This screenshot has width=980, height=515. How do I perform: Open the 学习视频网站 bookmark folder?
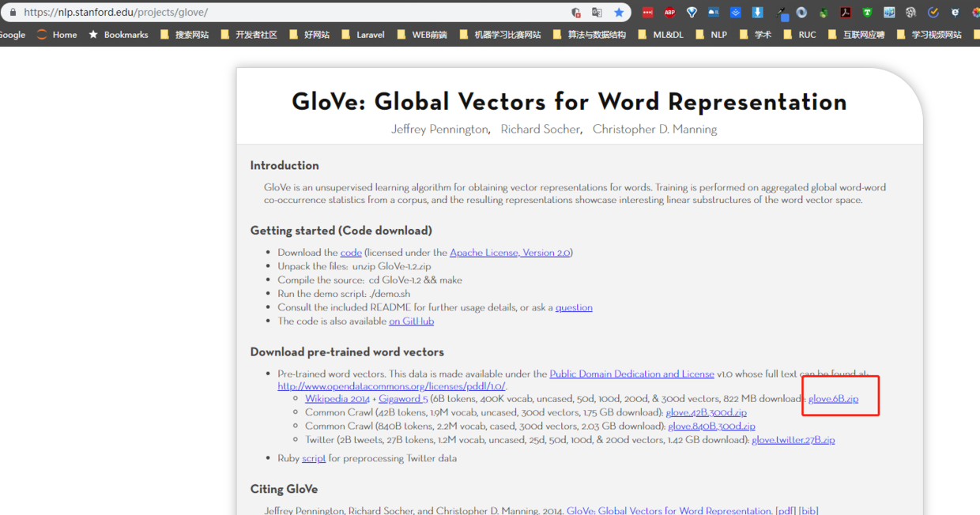(929, 35)
